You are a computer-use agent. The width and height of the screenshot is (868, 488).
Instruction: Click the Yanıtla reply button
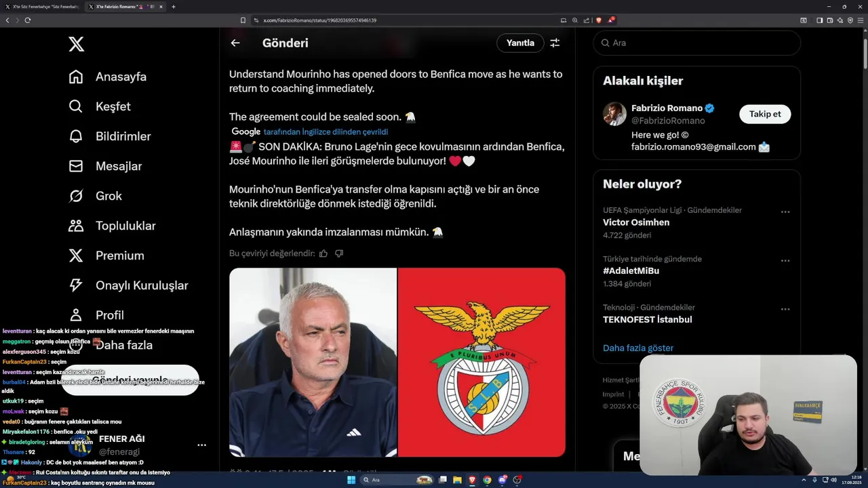pos(520,43)
